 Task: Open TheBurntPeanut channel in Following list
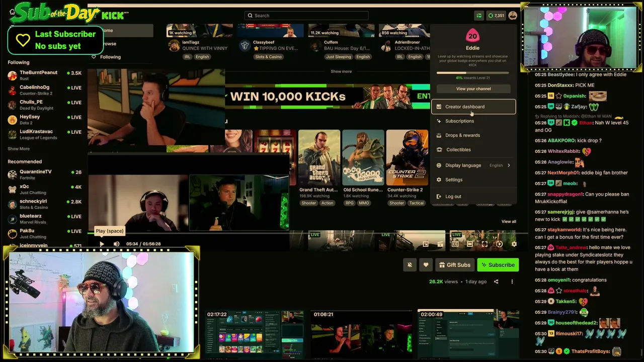[x=44, y=75]
